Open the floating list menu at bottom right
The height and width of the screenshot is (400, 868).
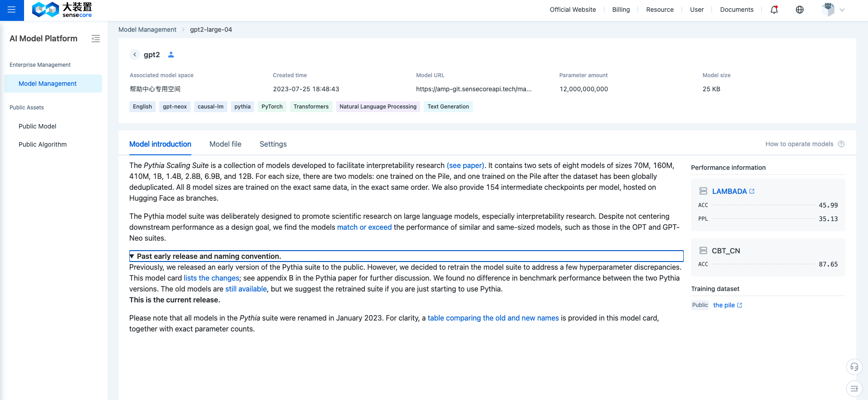854,388
